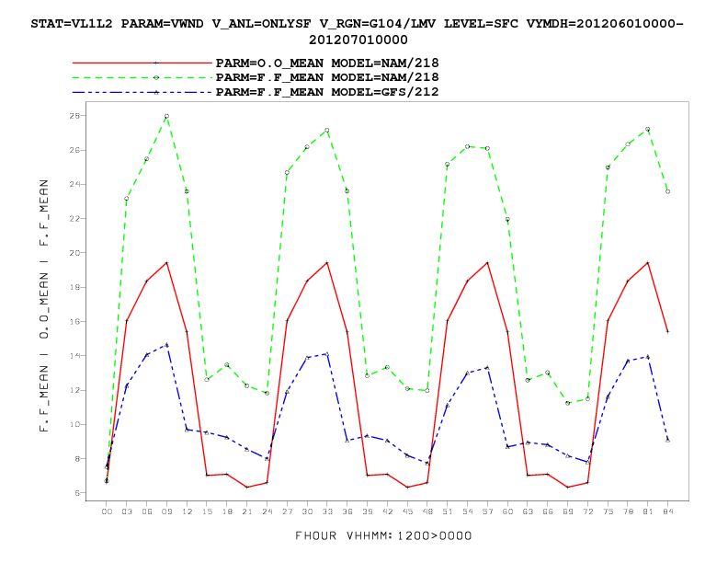728x563 pixels.
Task: Click the x-axis tick label 75
Action: 608,511
